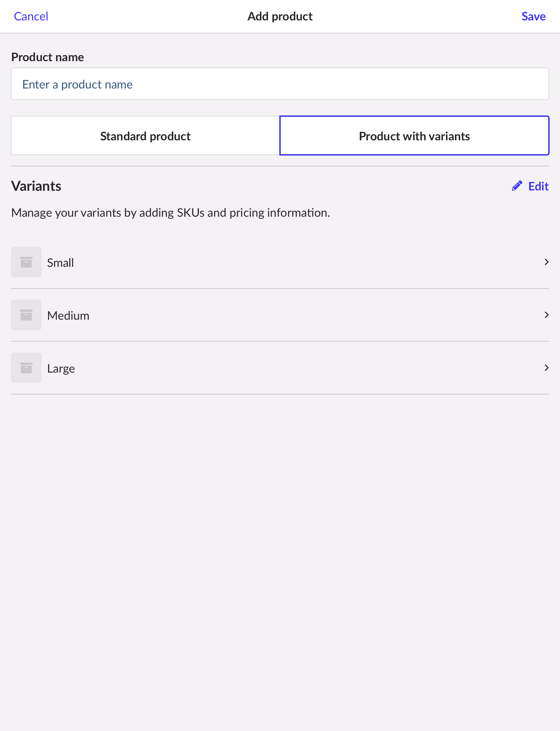Viewport: 560px width, 731px height.
Task: Click the Small variant box icon
Action: click(x=26, y=262)
